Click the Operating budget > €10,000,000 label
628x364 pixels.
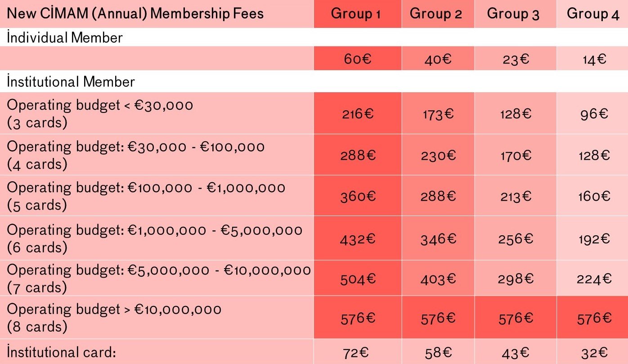[x=114, y=318]
